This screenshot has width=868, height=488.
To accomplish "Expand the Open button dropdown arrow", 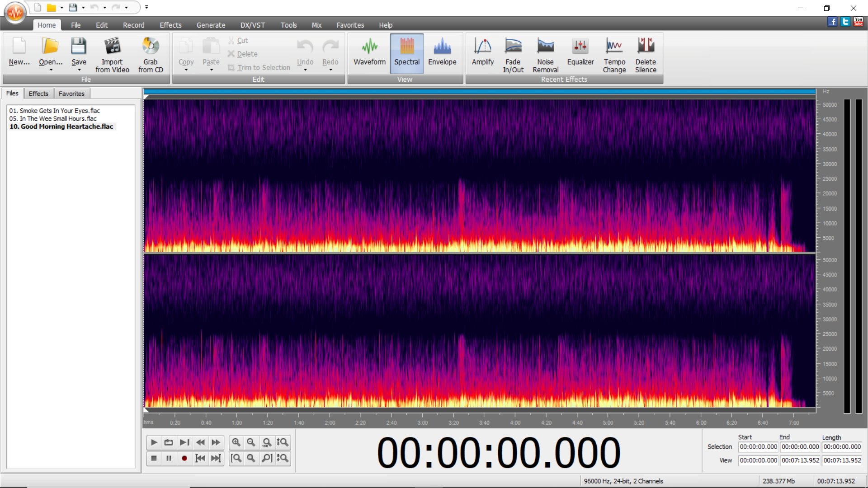I will coord(51,70).
